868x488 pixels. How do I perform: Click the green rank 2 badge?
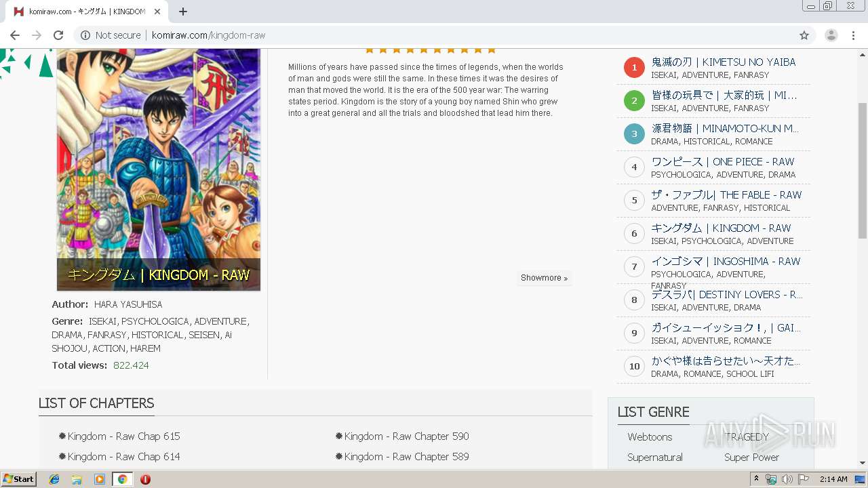coord(634,100)
